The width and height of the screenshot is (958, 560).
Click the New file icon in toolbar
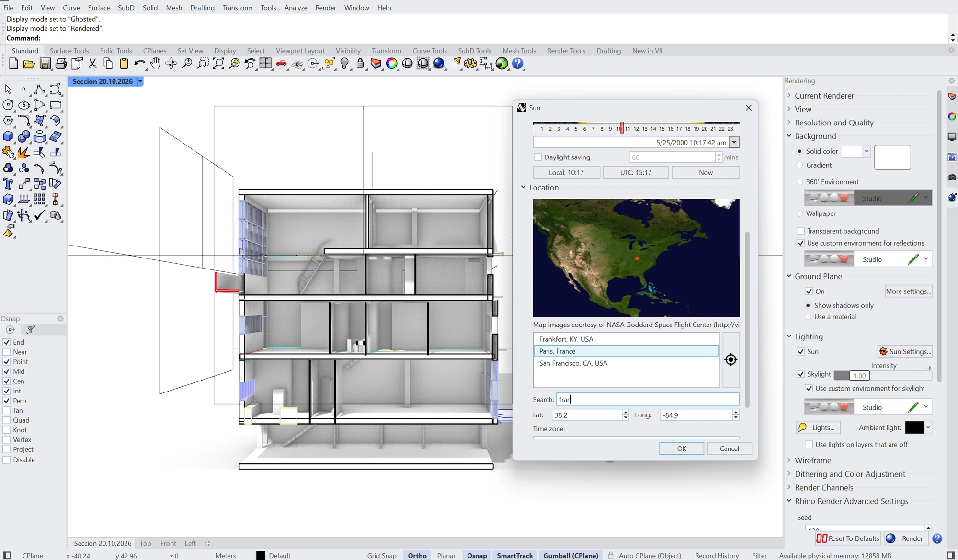click(x=13, y=64)
